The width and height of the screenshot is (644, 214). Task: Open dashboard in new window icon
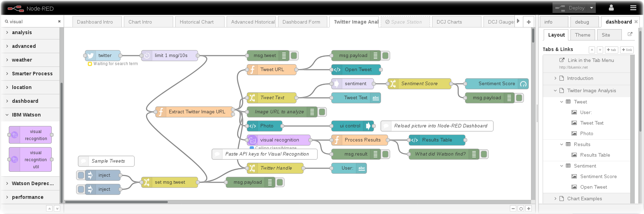click(x=630, y=34)
